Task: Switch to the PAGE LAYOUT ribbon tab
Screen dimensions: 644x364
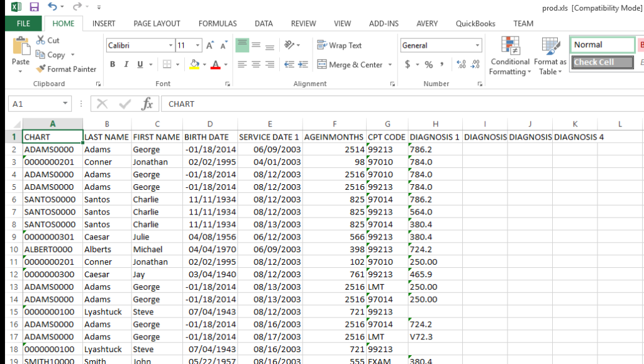Action: click(157, 24)
